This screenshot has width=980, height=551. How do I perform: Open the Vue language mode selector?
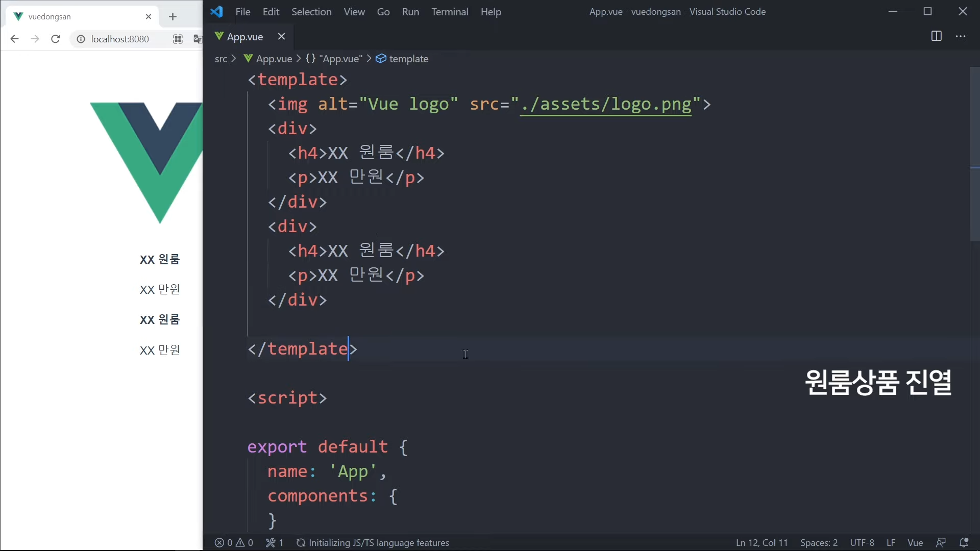pyautogui.click(x=915, y=543)
